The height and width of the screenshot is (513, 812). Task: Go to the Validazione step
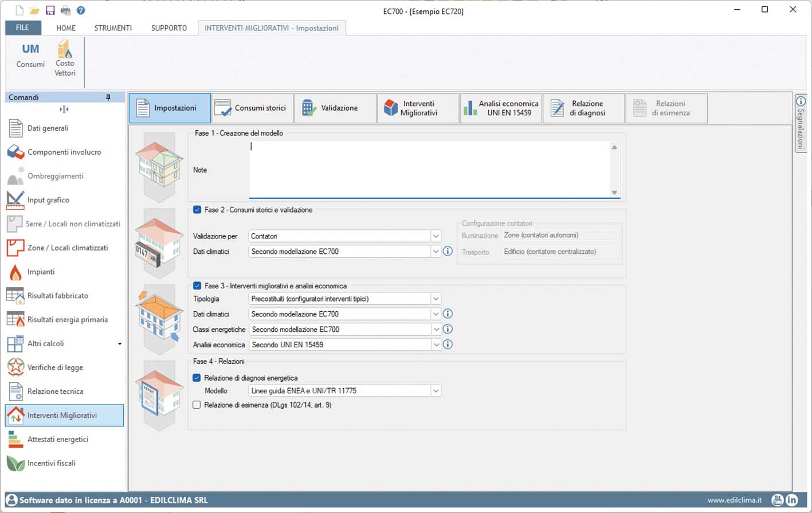[335, 108]
